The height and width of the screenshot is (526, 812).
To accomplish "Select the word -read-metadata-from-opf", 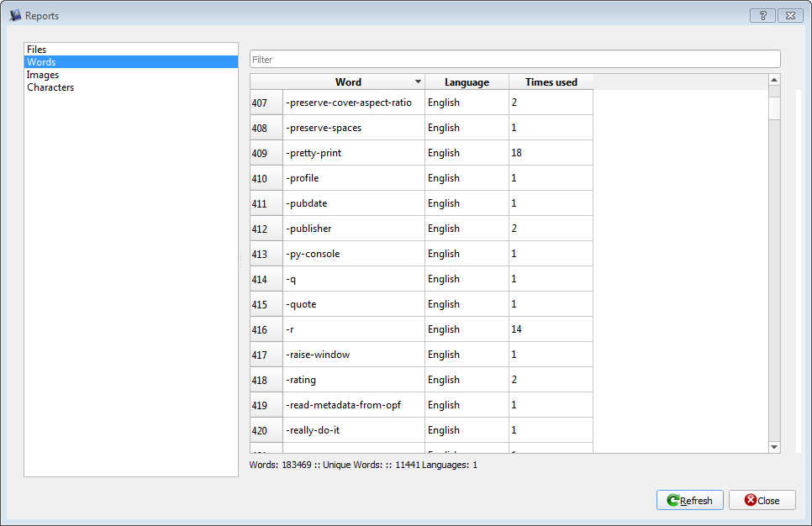I will [354, 405].
